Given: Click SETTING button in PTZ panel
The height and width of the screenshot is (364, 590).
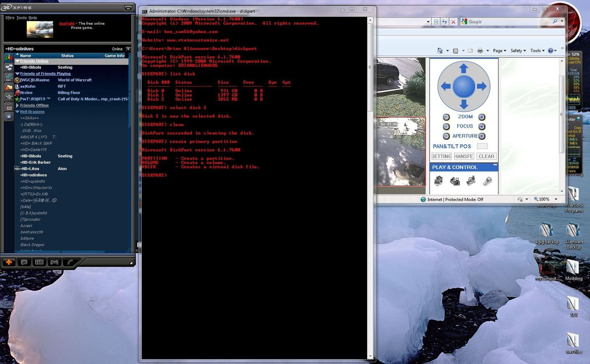Looking at the screenshot, I should [442, 156].
